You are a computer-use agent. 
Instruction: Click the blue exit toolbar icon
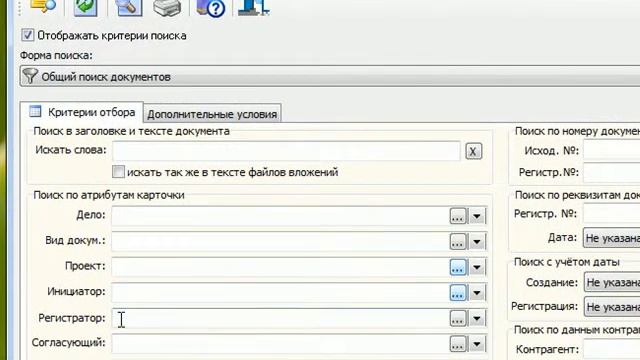[x=253, y=7]
